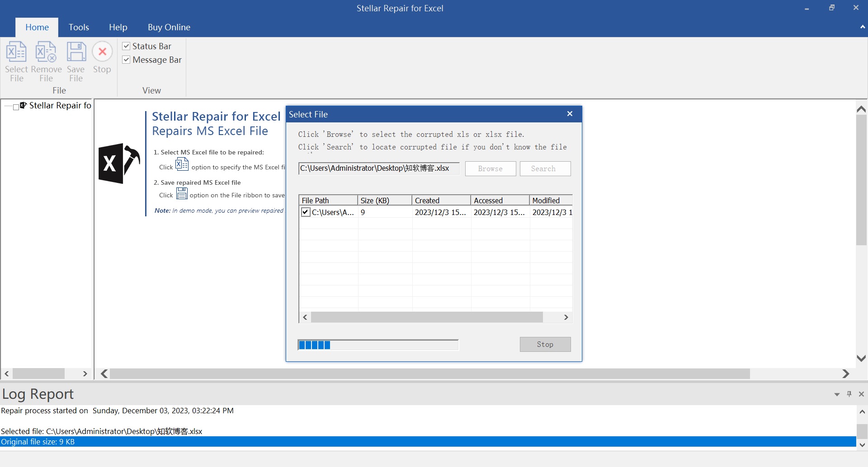Click the tree panel left scroll arrow
Image resolution: width=868 pixels, height=467 pixels.
pos(7,374)
